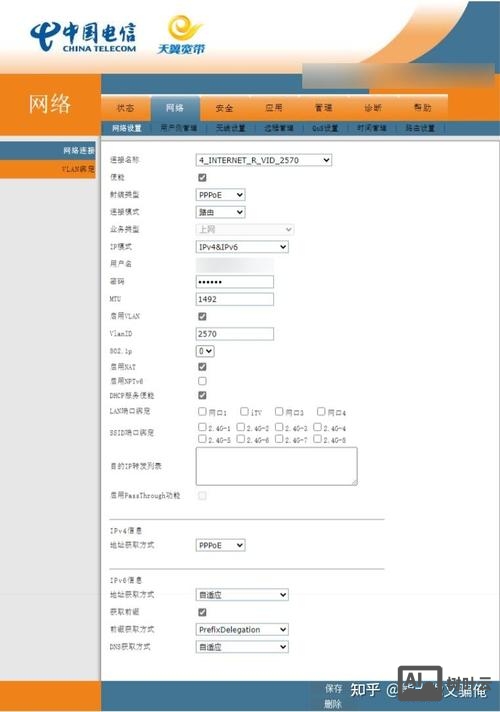The height and width of the screenshot is (712, 500).
Task: Click the MTU field showing 1492
Action: coord(235,299)
